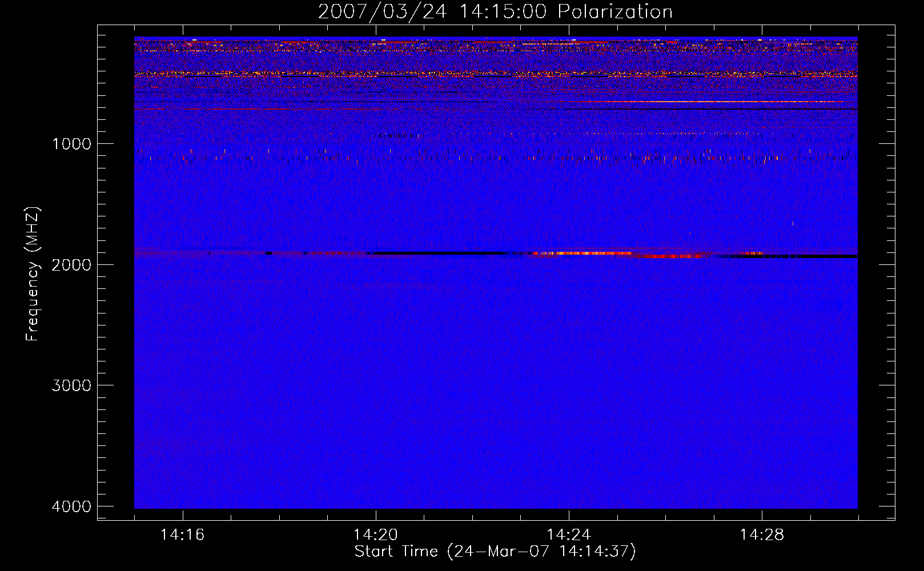Click the 'Frequency (MHZ)' y-axis label
The height and width of the screenshot is (571, 924).
[33, 274]
